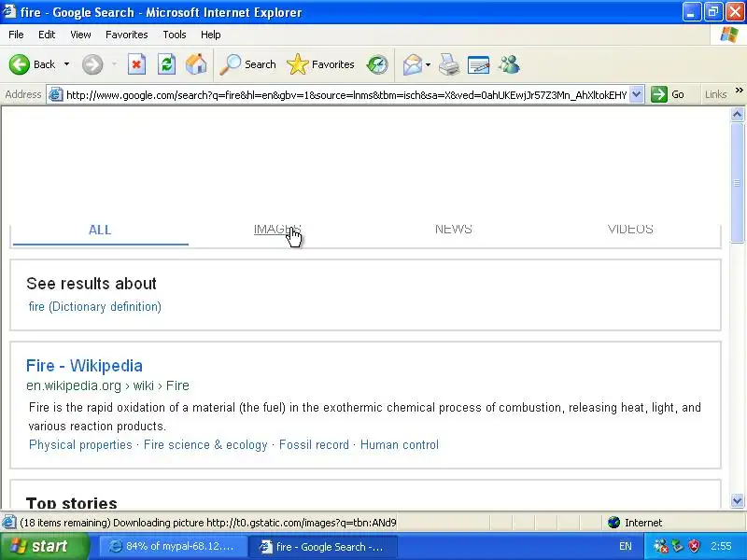Click the en.wikipedia.org › wiki › Fire text
The width and height of the screenshot is (747, 560).
coord(107,385)
